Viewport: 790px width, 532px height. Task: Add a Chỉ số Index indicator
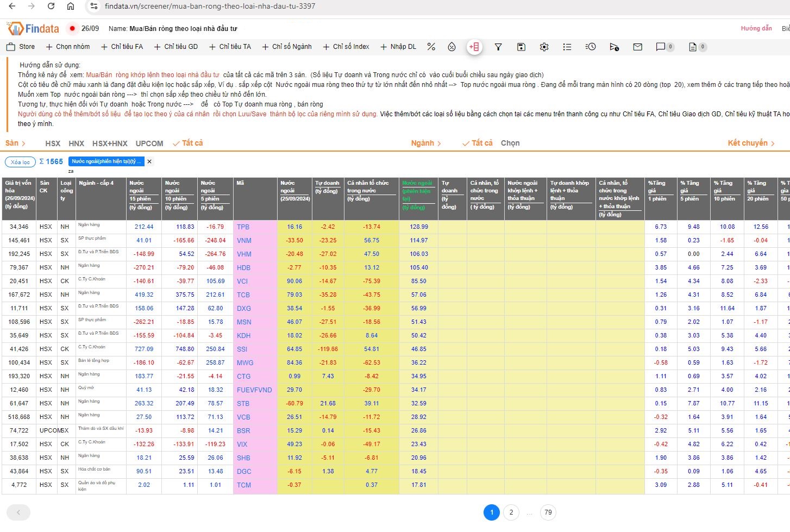tap(346, 47)
